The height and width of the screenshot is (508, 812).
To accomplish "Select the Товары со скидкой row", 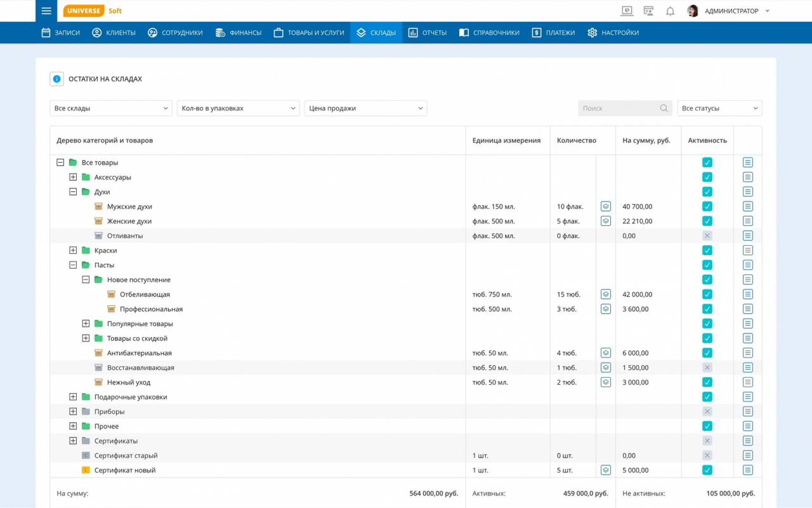I will 406,338.
